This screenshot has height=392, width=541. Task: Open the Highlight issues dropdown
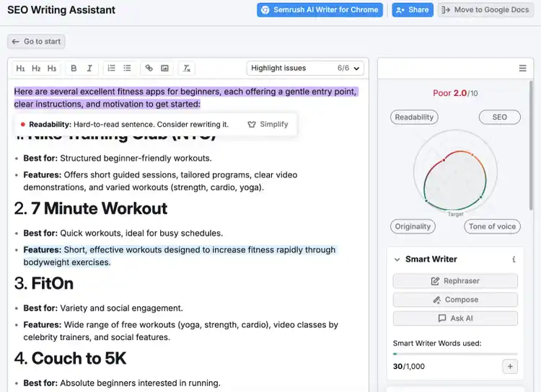pos(305,68)
